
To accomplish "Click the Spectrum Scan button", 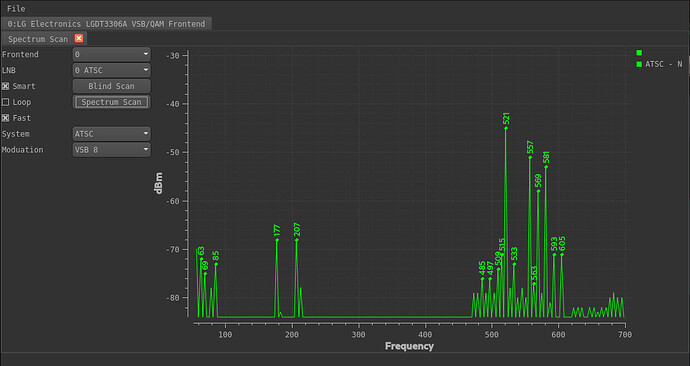I will [x=111, y=102].
